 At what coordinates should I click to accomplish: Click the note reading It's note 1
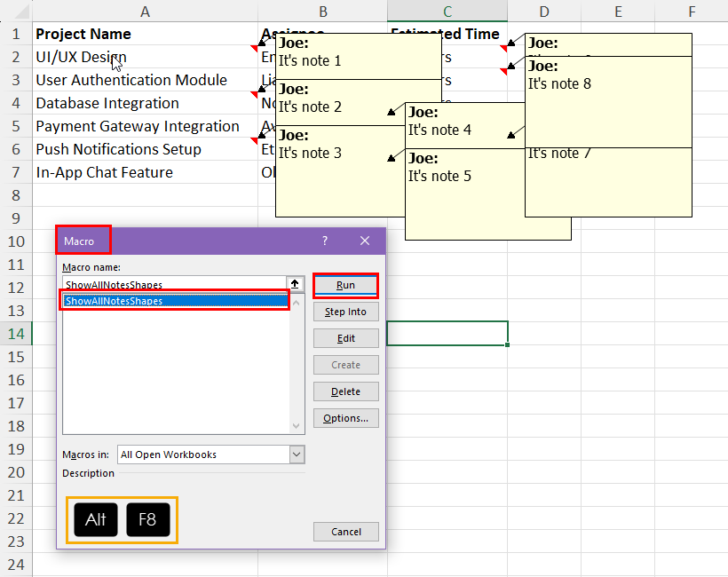[359, 56]
